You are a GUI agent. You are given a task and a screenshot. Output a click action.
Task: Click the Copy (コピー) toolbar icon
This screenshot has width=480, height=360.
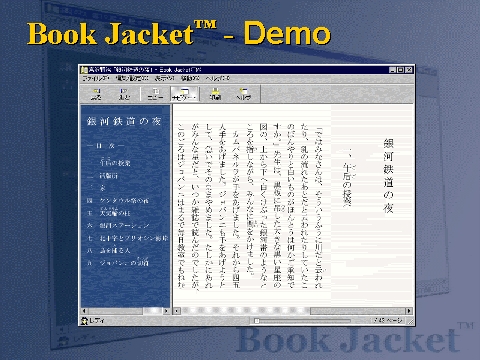[x=155, y=94]
